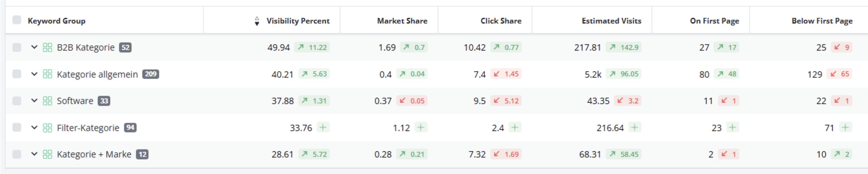Select the B2B Kategorie row checkbox

point(16,47)
